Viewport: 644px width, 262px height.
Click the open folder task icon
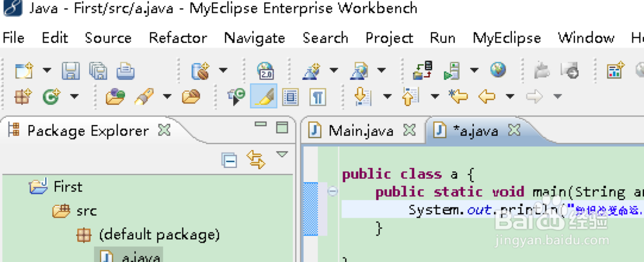[191, 97]
